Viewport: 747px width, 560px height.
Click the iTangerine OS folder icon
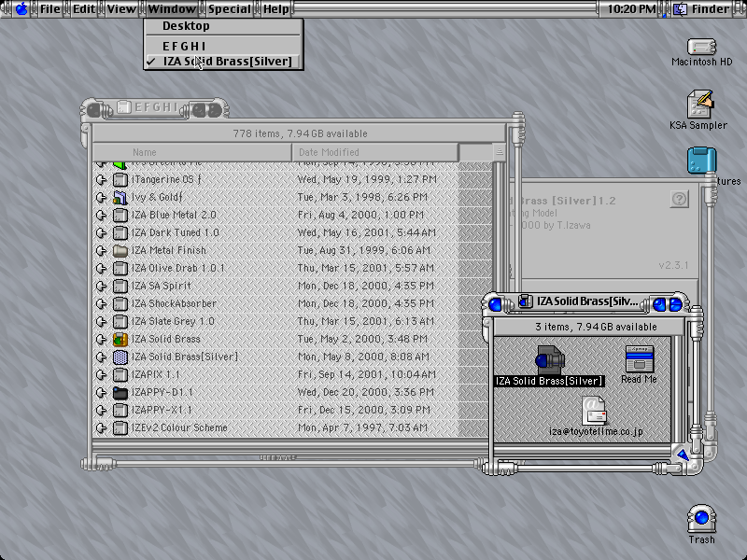coord(120,179)
